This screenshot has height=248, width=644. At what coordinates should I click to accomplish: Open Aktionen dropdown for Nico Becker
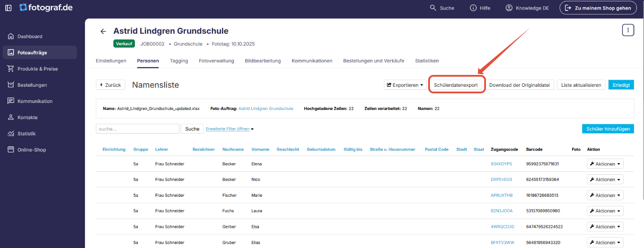click(x=605, y=180)
